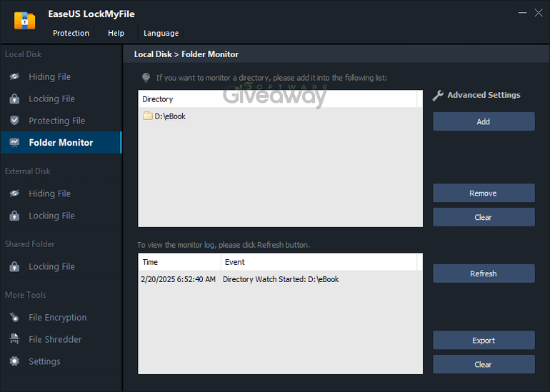Open the File Shredder tool
550x392 pixels.
tap(55, 340)
